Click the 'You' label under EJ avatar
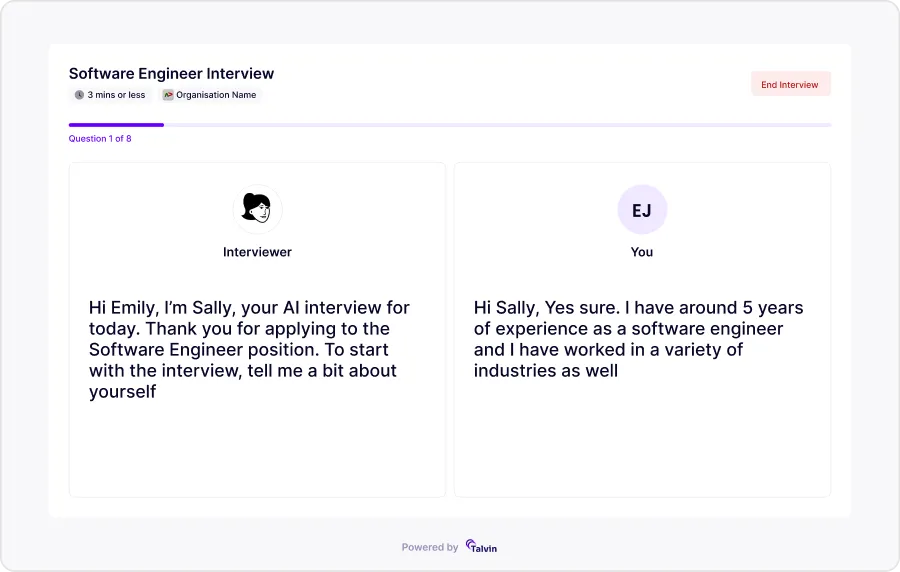The height and width of the screenshot is (572, 900). 642,252
